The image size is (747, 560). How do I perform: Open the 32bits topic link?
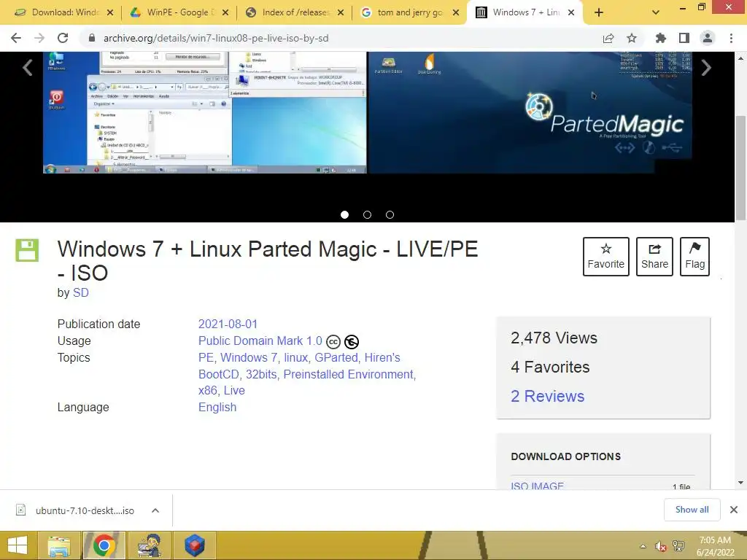tap(261, 374)
